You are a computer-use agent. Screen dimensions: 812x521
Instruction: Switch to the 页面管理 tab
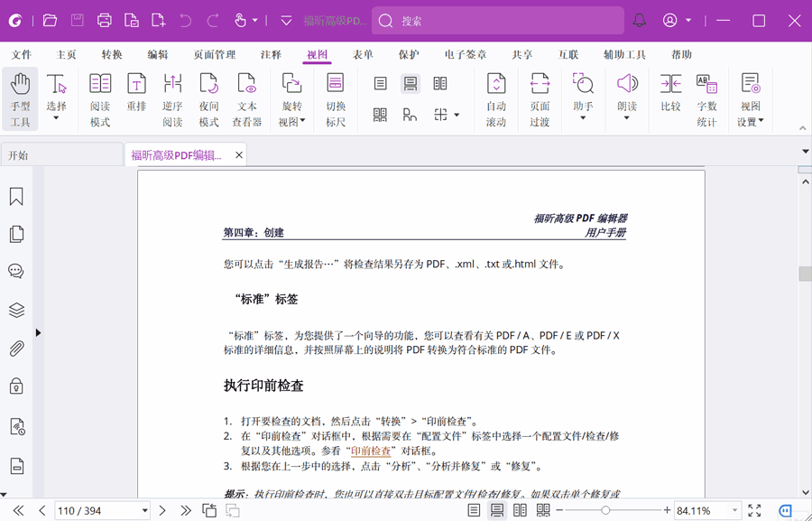coord(215,54)
